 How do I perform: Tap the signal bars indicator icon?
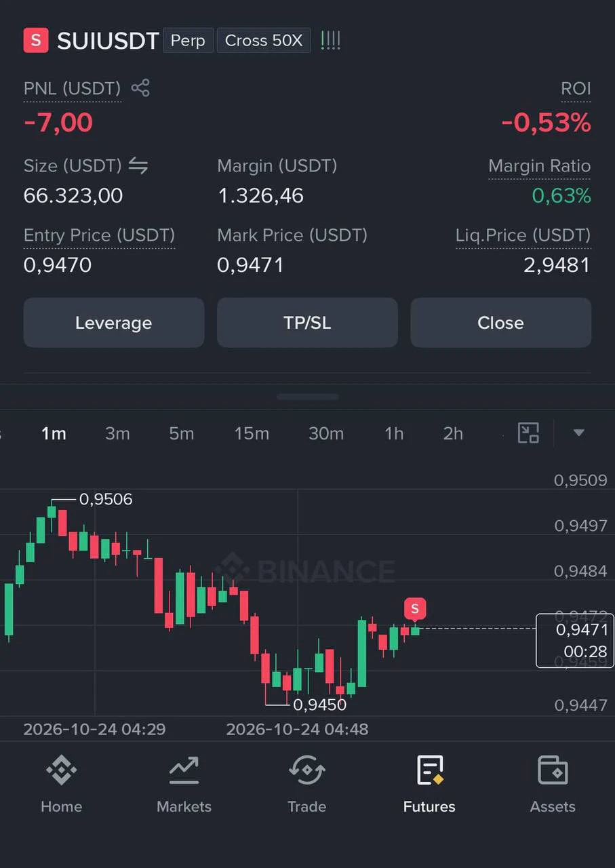coord(330,40)
